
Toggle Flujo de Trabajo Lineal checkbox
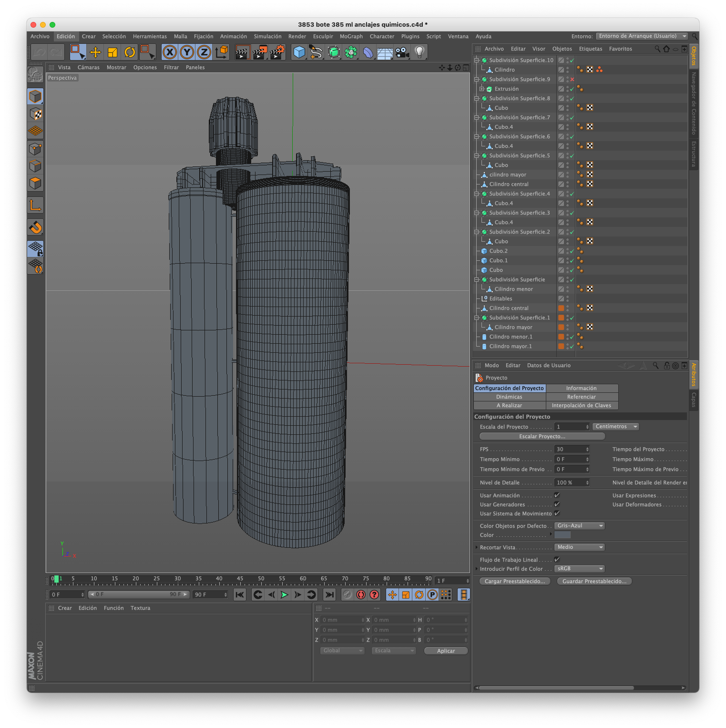tap(557, 560)
